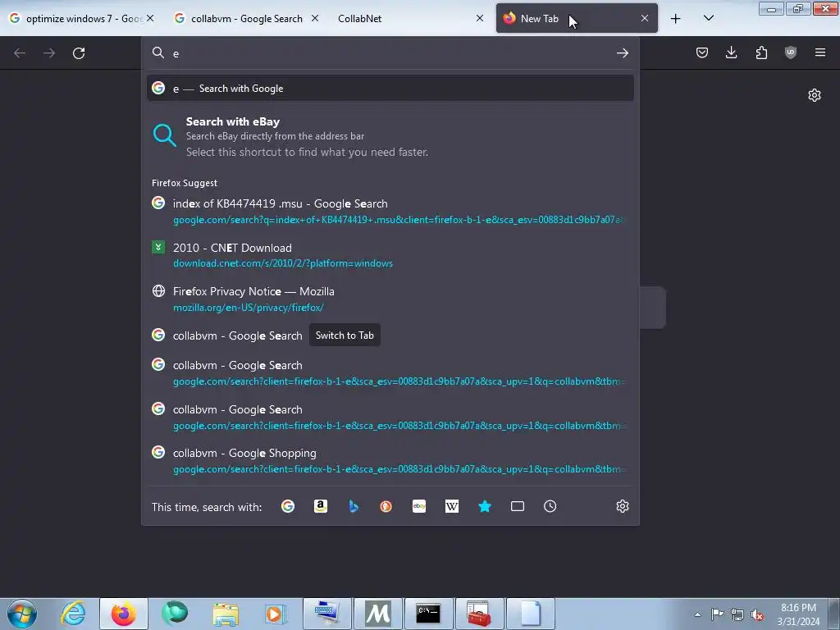The image size is (840, 630).
Task: Open the red toolbox taskbar item
Action: pos(478,614)
